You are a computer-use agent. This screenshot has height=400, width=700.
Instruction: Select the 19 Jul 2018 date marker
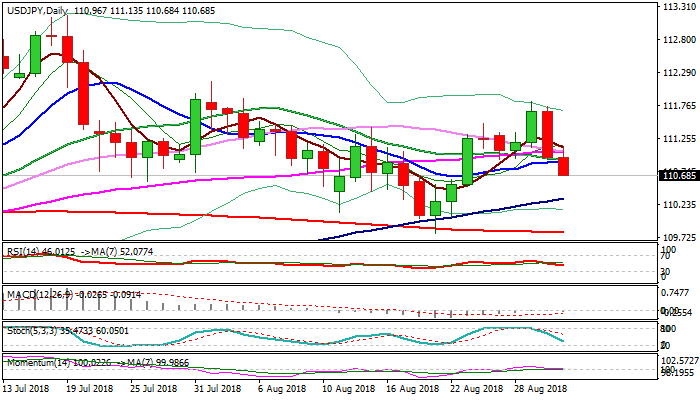[89, 389]
